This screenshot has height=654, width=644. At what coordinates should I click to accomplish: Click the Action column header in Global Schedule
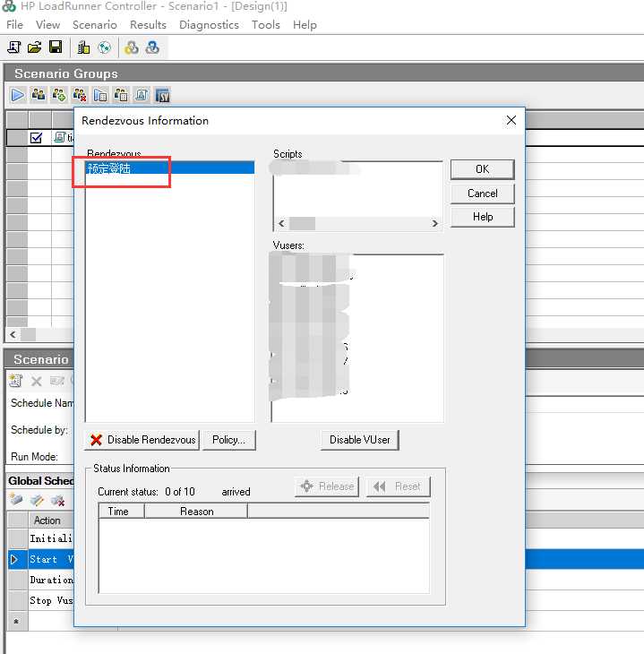pyautogui.click(x=51, y=521)
